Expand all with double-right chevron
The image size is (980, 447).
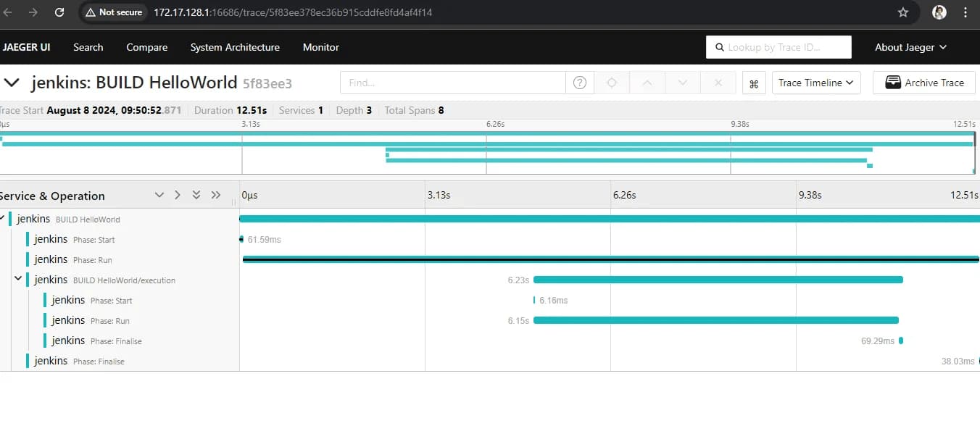(x=216, y=196)
